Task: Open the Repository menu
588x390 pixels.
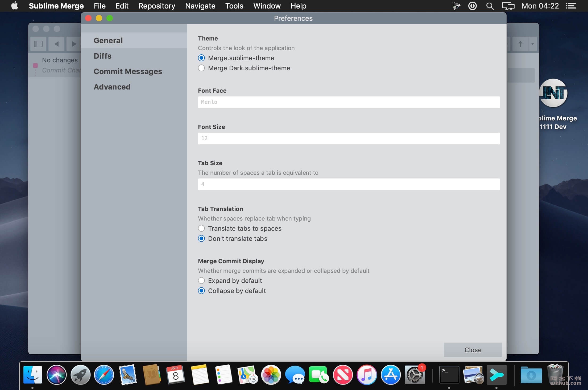Action: [x=157, y=6]
